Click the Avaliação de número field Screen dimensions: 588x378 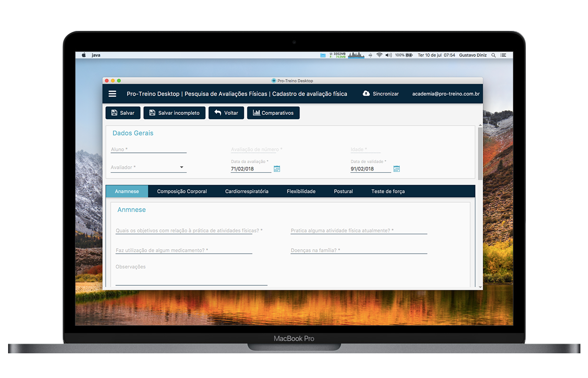pos(256,150)
